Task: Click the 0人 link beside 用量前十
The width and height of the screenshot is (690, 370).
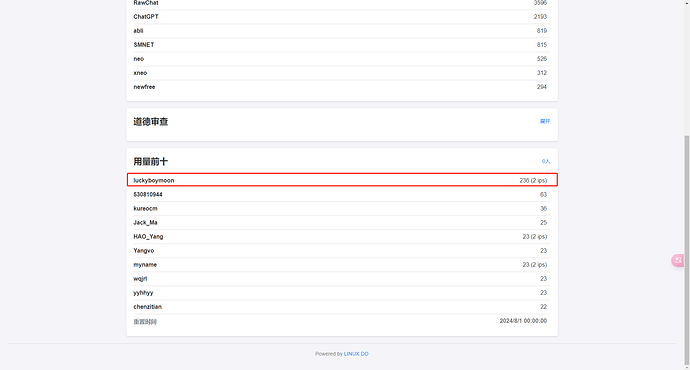Action: pyautogui.click(x=546, y=161)
